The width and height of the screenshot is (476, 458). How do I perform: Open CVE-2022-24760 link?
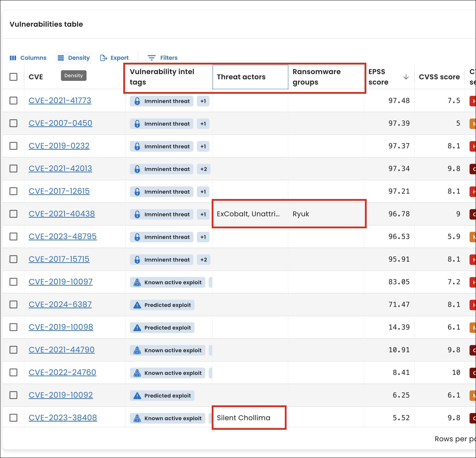pyautogui.click(x=62, y=372)
